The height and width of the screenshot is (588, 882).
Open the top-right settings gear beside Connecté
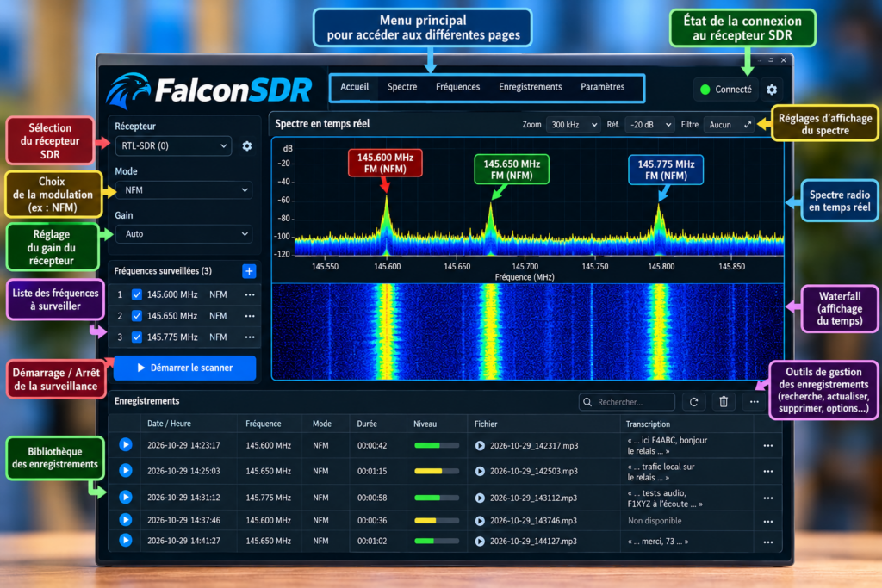772,90
